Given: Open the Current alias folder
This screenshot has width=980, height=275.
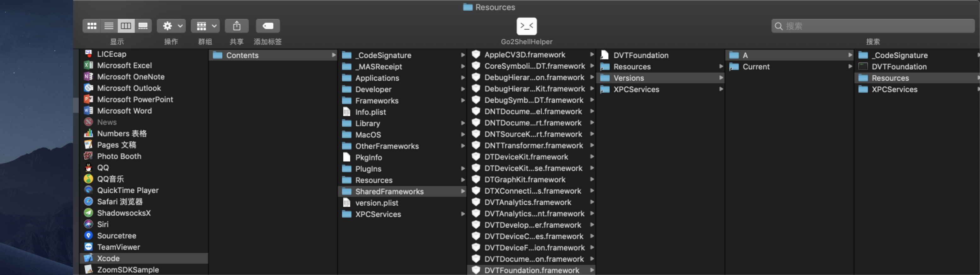Looking at the screenshot, I should click(790, 67).
